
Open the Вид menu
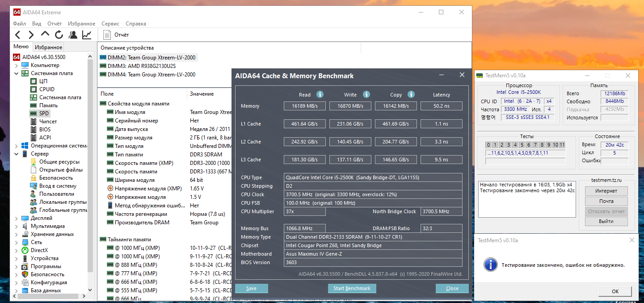click(x=37, y=24)
